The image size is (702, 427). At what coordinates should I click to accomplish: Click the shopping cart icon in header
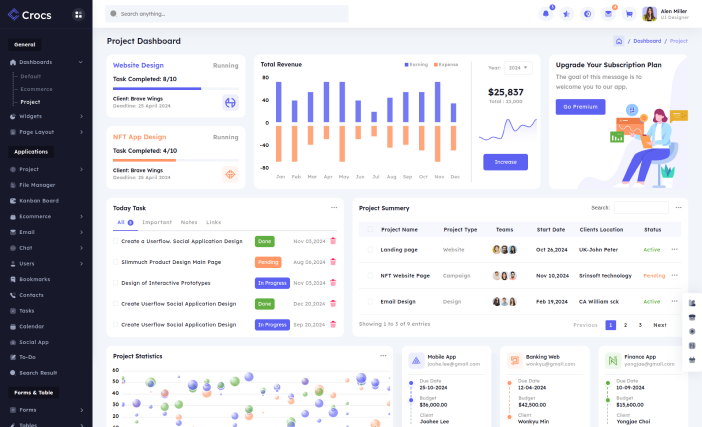[629, 14]
